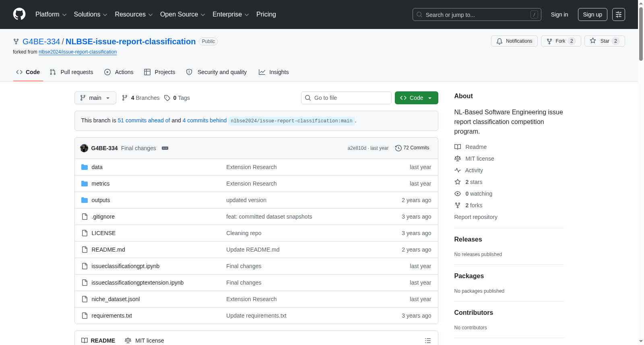
Task: Switch to the Pull requests tab
Action: [72, 72]
